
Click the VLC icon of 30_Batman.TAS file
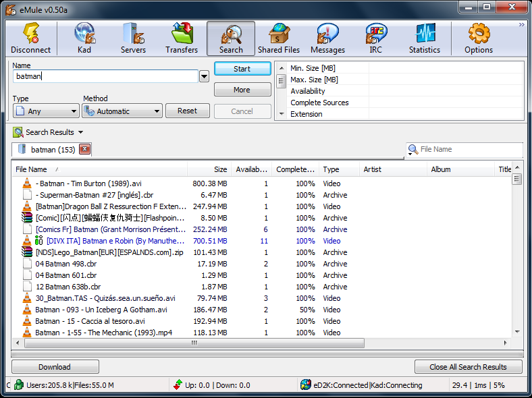27,298
